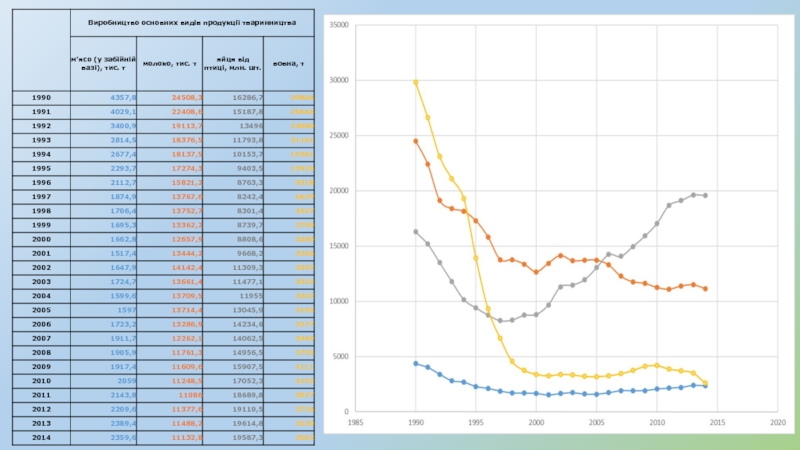Select meat value 2293,7

pyautogui.click(x=123, y=168)
